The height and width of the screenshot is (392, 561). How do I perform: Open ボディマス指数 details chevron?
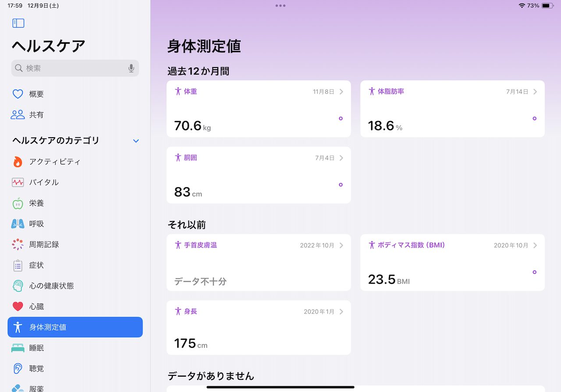click(535, 245)
